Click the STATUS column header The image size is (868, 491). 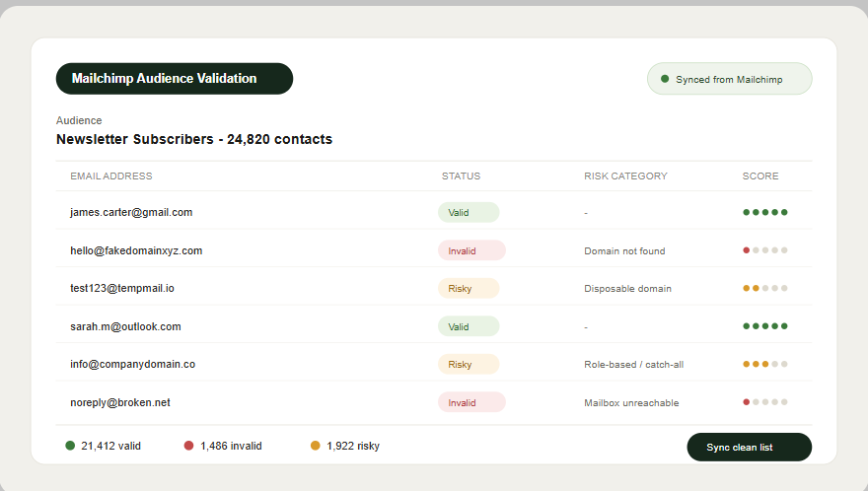tap(462, 176)
